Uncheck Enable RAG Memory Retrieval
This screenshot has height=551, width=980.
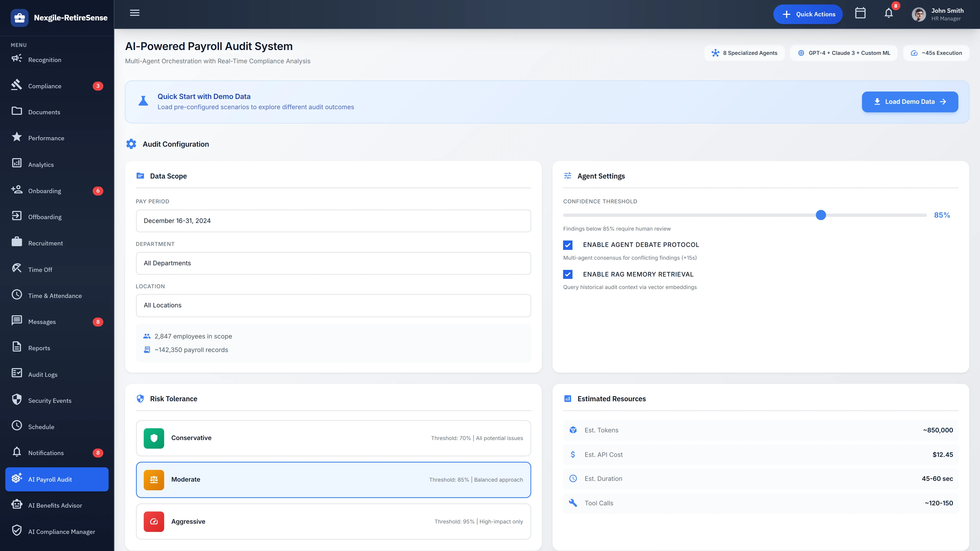click(x=568, y=274)
